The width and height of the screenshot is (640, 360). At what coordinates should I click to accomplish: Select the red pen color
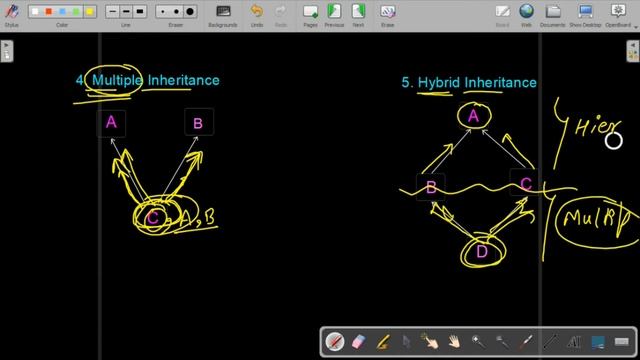tap(49, 11)
